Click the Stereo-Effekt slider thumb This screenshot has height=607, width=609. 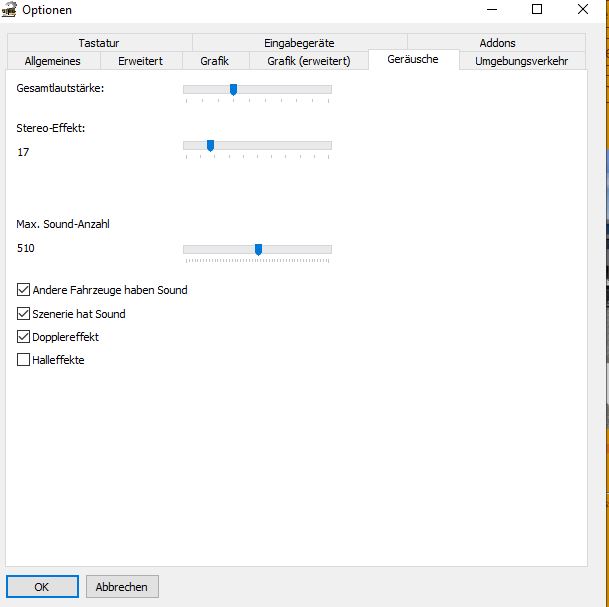[210, 146]
